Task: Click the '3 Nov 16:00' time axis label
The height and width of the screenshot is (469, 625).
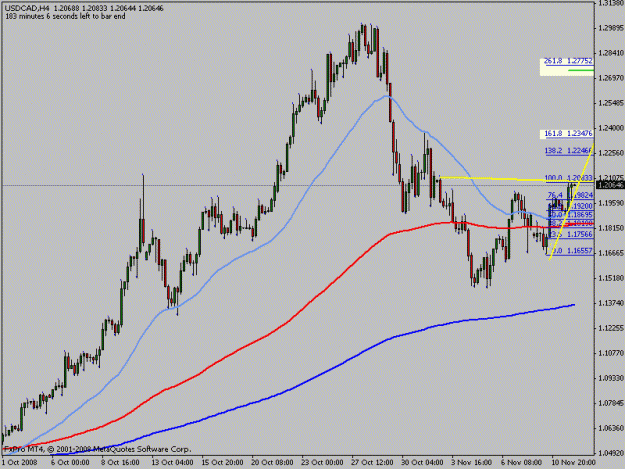Action: click(472, 463)
